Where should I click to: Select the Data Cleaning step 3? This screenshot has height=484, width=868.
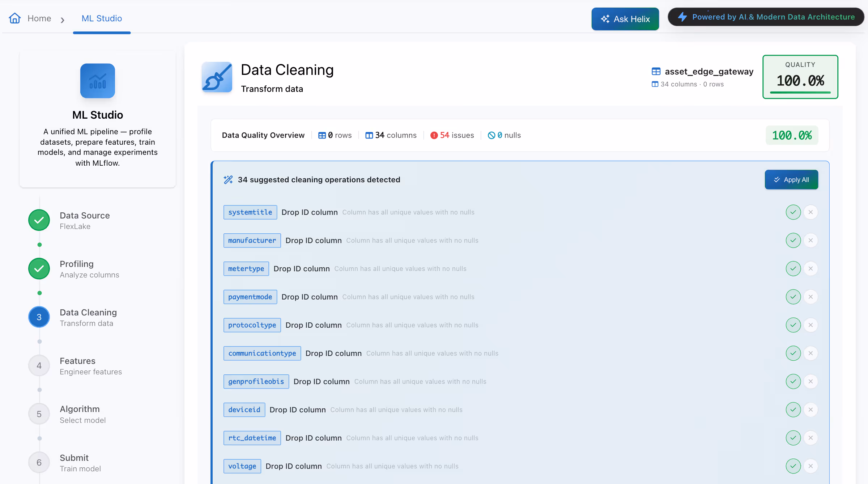pos(88,317)
